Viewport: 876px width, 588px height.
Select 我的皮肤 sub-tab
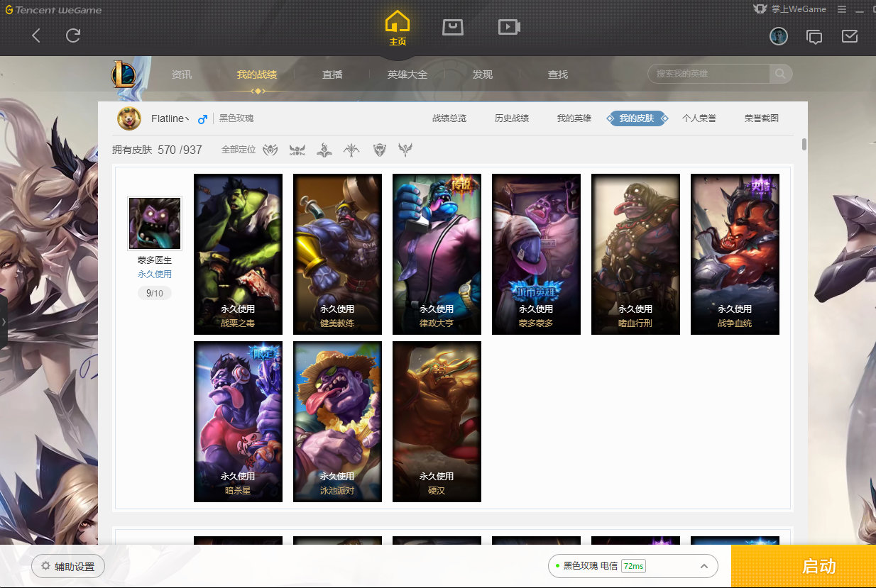[637, 118]
